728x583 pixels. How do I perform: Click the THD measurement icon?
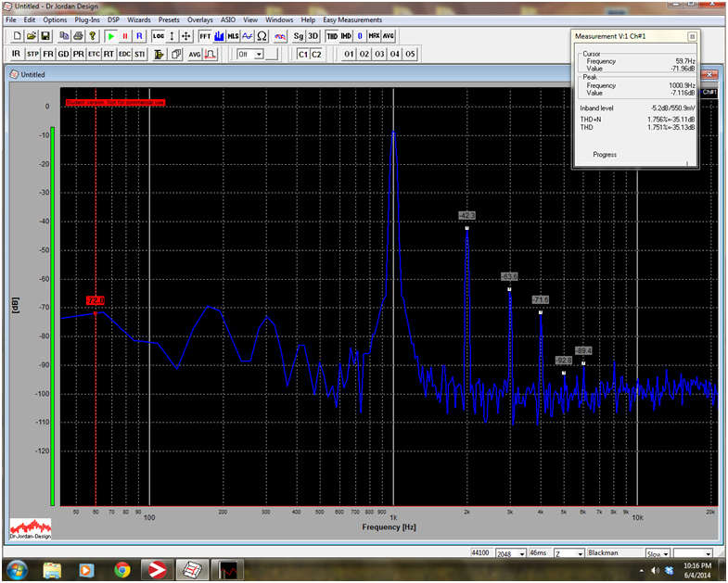[332, 36]
